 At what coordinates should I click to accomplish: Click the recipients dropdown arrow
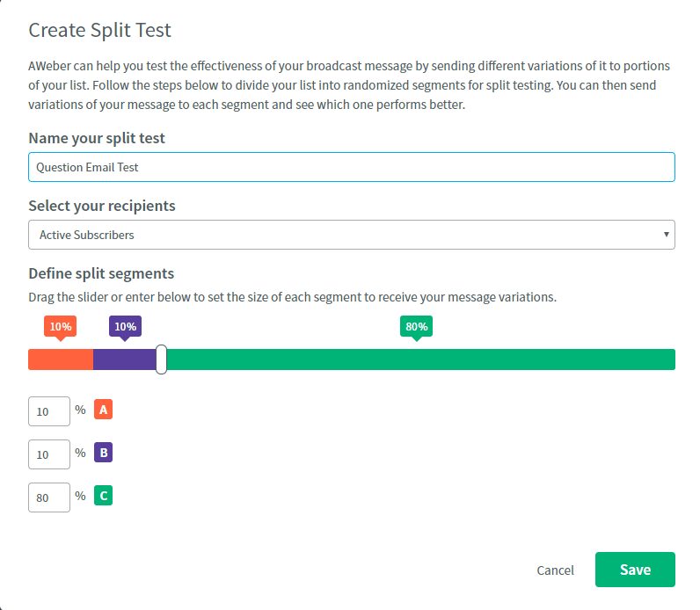pyautogui.click(x=666, y=235)
